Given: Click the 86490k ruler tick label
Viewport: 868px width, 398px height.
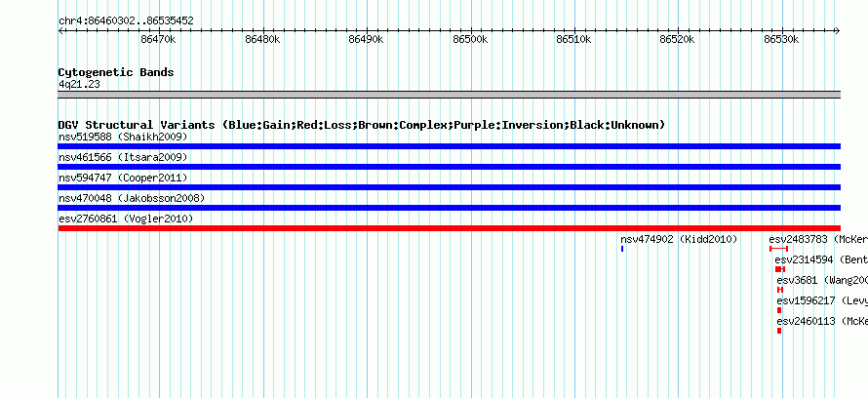Looking at the screenshot, I should (x=366, y=40).
